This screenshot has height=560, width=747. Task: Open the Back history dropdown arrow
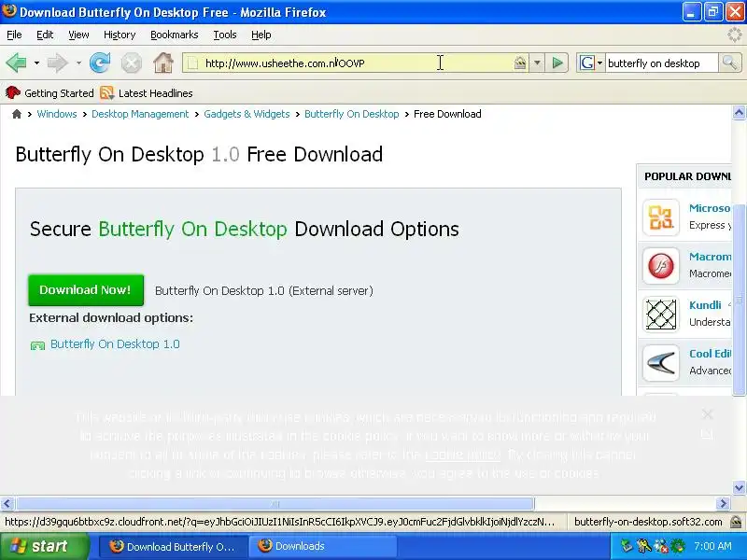coord(36,63)
